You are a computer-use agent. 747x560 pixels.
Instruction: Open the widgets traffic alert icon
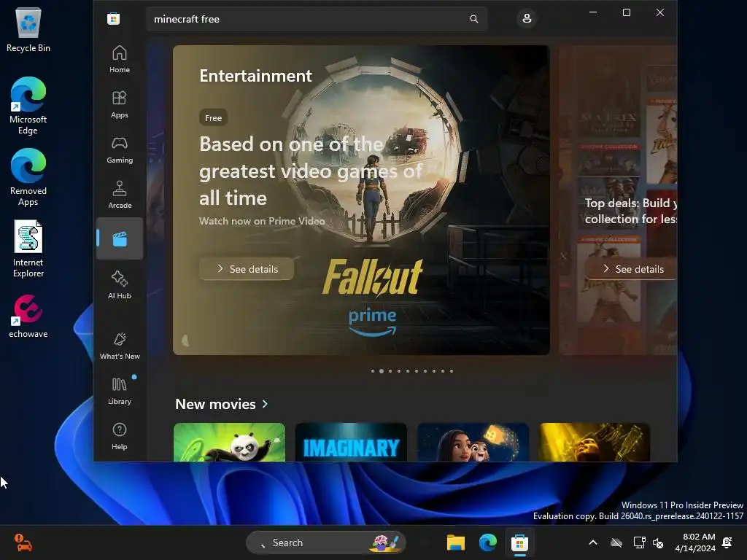point(23,542)
